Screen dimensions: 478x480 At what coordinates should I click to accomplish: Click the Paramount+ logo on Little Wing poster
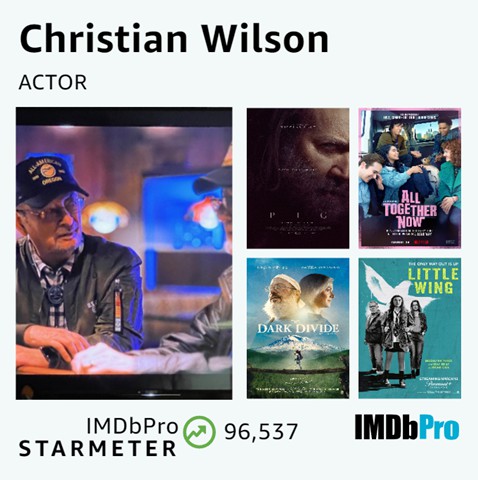coord(437,383)
